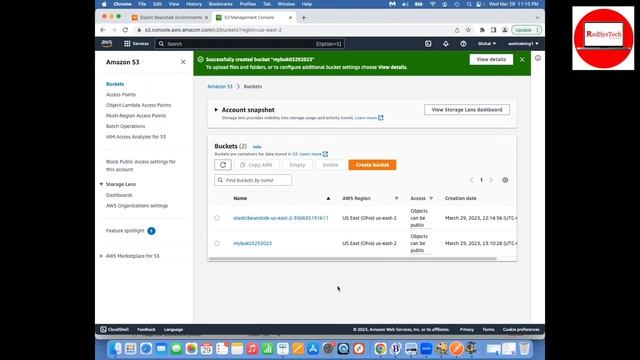Open Finder in the Dock
Screen dimensions: 640x360
(x=116, y=349)
